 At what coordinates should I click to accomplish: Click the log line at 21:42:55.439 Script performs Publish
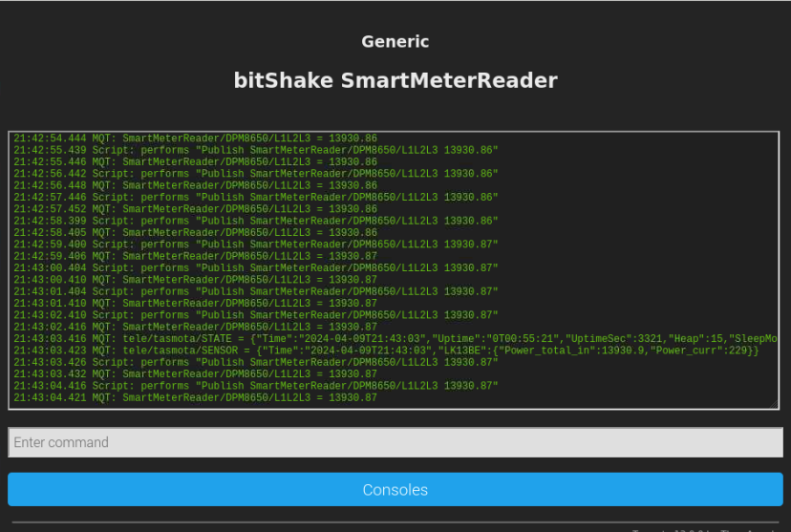tap(256, 150)
